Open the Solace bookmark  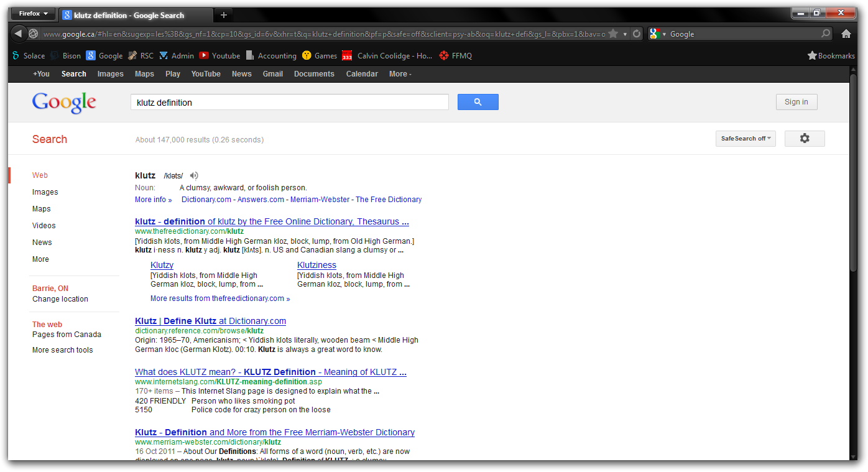29,56
